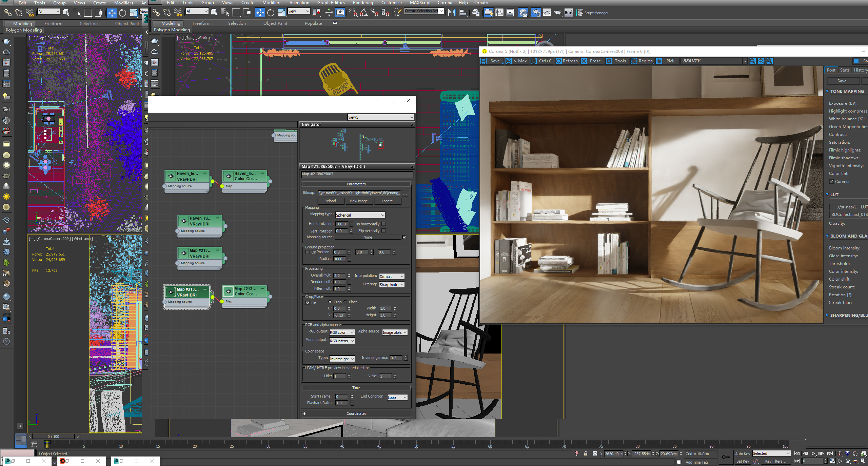Open the View1 dropdown in material editor
This screenshot has height=466, width=868.
click(381, 117)
